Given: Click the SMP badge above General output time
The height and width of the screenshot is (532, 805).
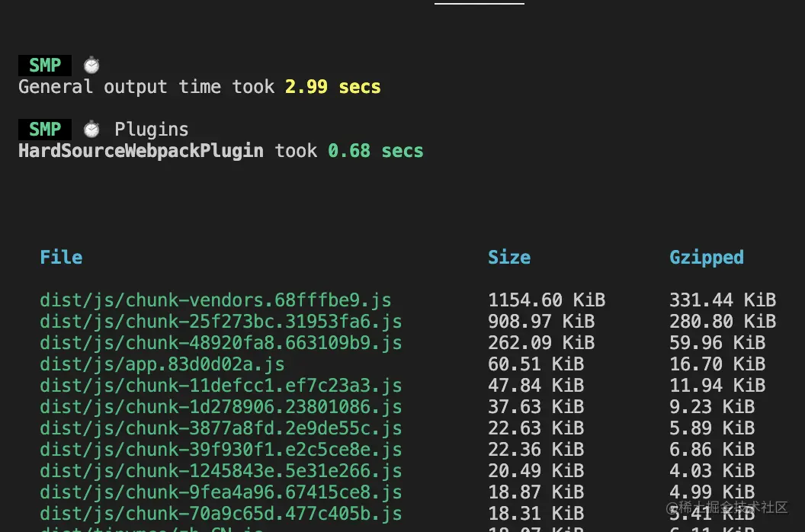Looking at the screenshot, I should (45, 66).
